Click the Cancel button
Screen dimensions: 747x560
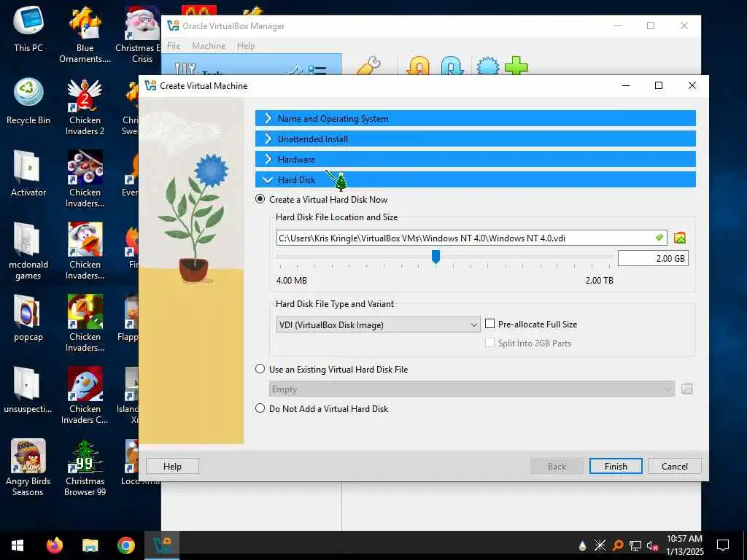point(675,466)
